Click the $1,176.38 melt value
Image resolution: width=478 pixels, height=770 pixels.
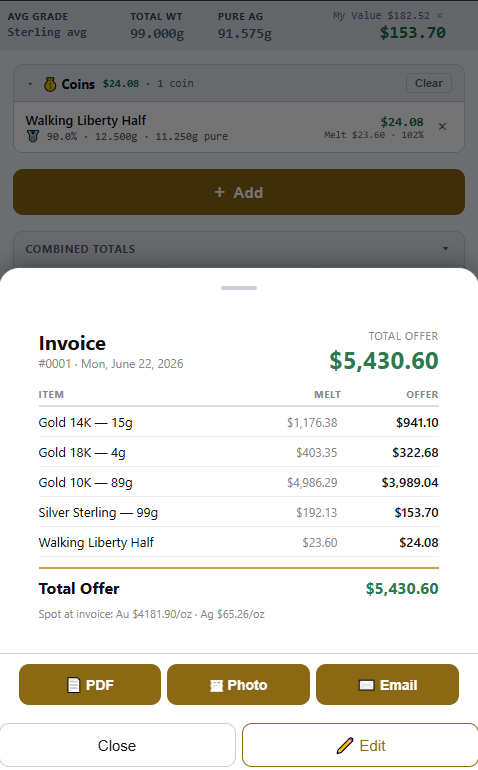[x=312, y=422]
